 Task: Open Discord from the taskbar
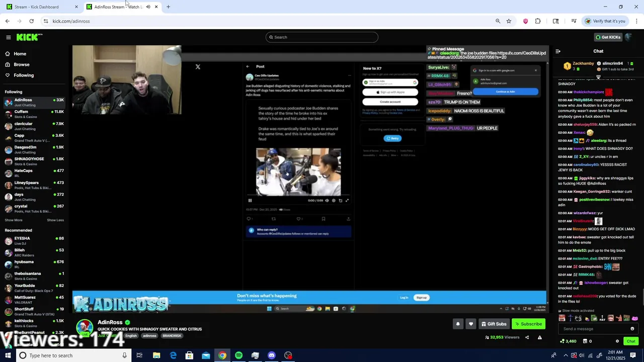272,355
